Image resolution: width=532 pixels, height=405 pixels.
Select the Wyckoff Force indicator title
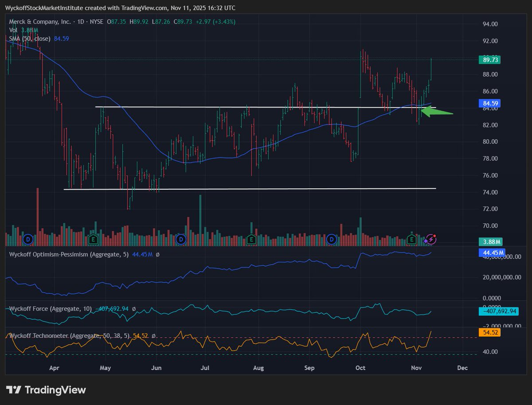pos(51,309)
